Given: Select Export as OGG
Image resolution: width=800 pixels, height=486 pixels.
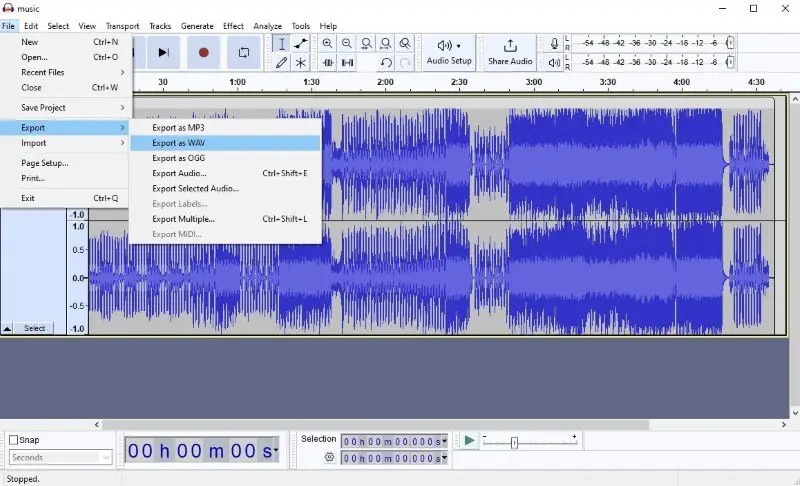Looking at the screenshot, I should pyautogui.click(x=226, y=158).
